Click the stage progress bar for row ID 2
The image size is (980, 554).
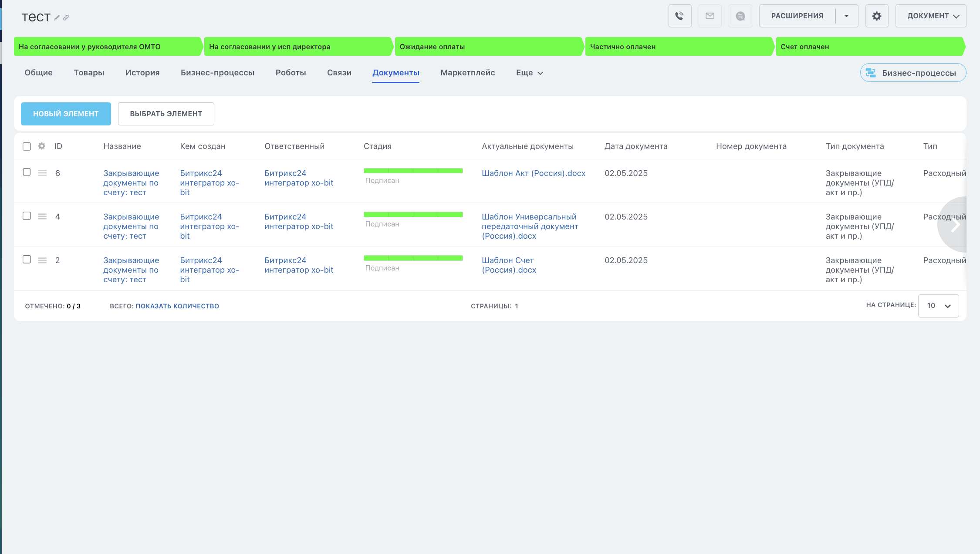(x=413, y=258)
